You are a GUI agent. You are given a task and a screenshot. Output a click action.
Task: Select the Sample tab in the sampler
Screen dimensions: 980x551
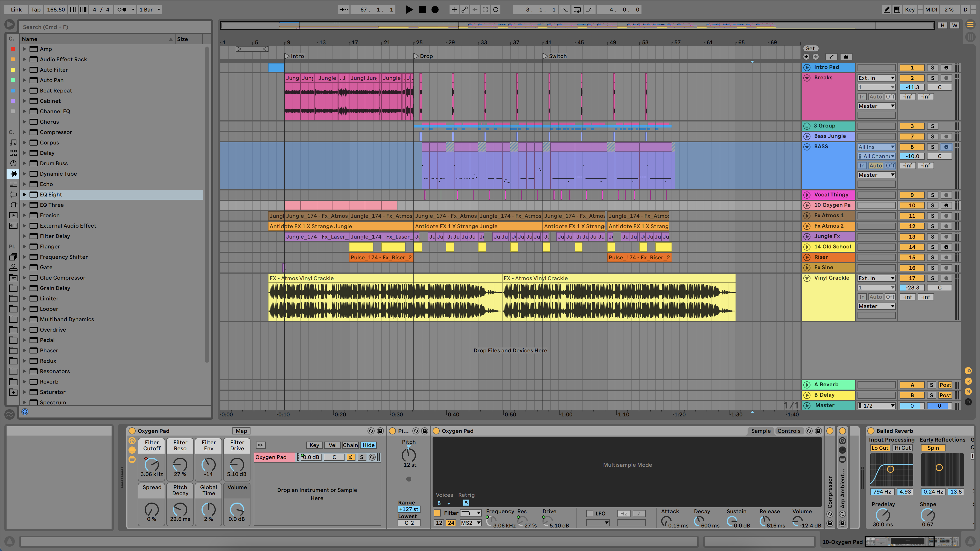point(761,431)
